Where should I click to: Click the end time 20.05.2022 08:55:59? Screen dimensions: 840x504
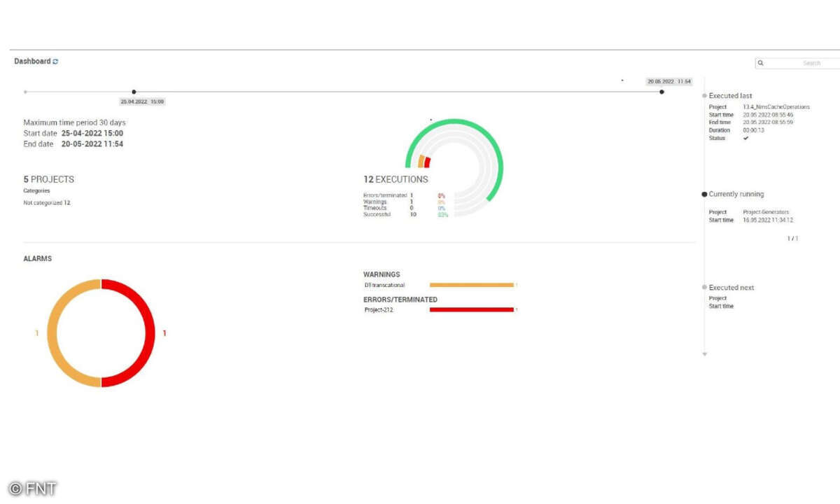[x=768, y=122]
